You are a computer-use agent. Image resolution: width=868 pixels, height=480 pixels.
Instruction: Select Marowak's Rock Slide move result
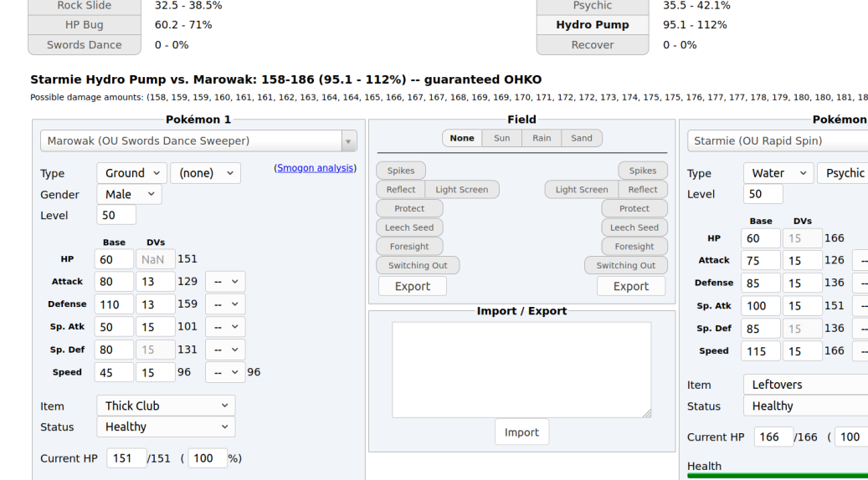[x=85, y=6]
